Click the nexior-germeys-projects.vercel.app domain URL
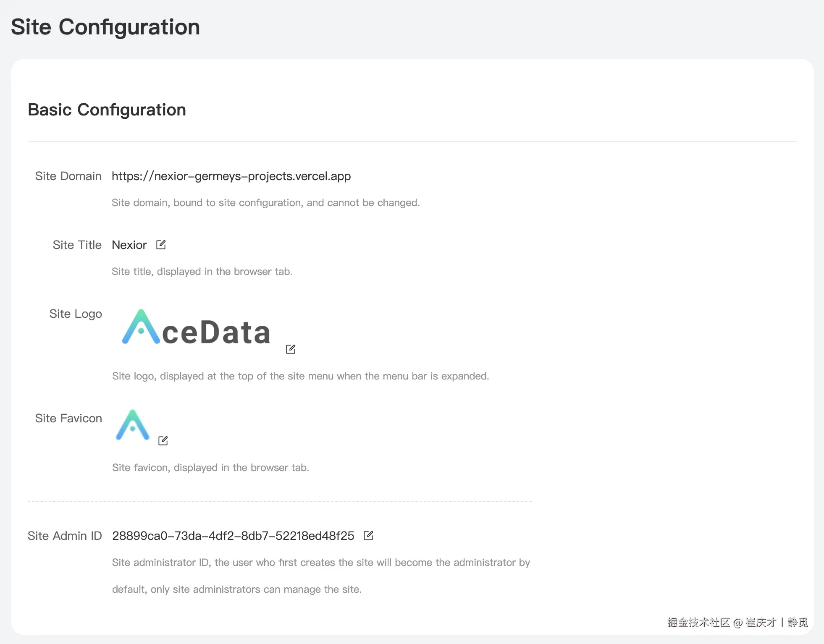The width and height of the screenshot is (824, 644). click(x=231, y=176)
